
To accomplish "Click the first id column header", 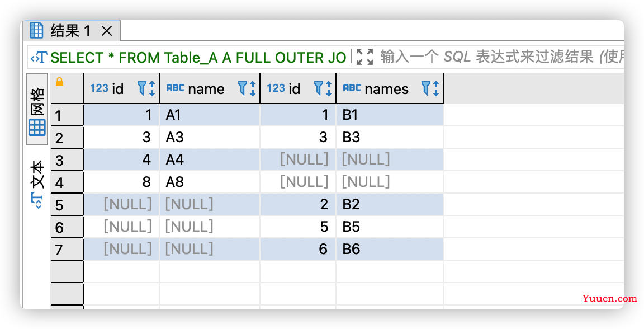I will click(x=121, y=88).
